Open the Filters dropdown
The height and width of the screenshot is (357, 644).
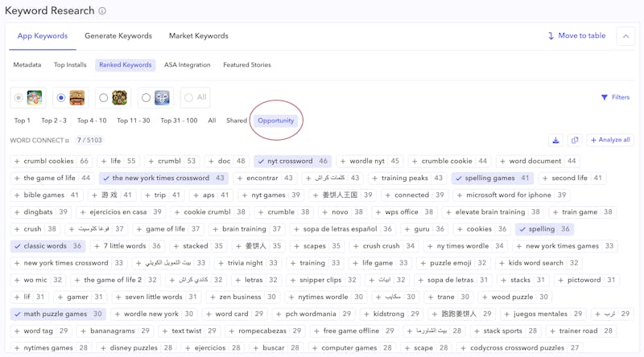615,97
